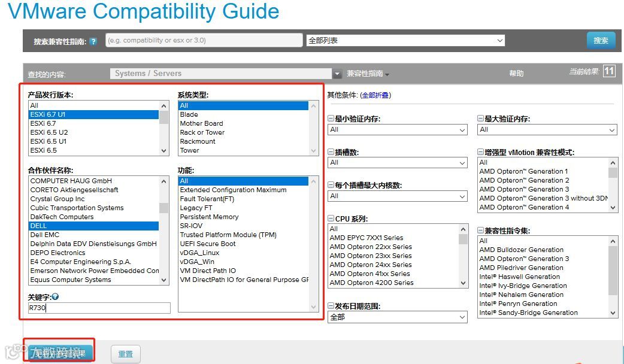Select SR-IOV feature
Viewport: 624px width, 364px height.
click(x=243, y=226)
